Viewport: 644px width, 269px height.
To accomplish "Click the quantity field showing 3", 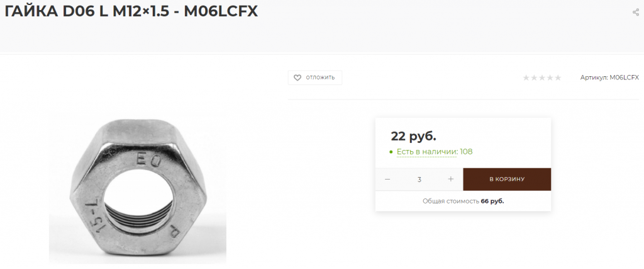I will tap(419, 180).
